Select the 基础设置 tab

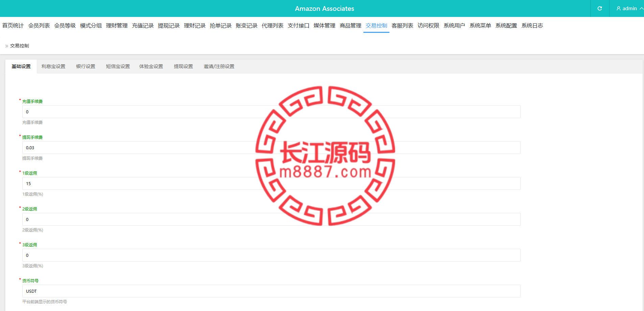tap(21, 66)
